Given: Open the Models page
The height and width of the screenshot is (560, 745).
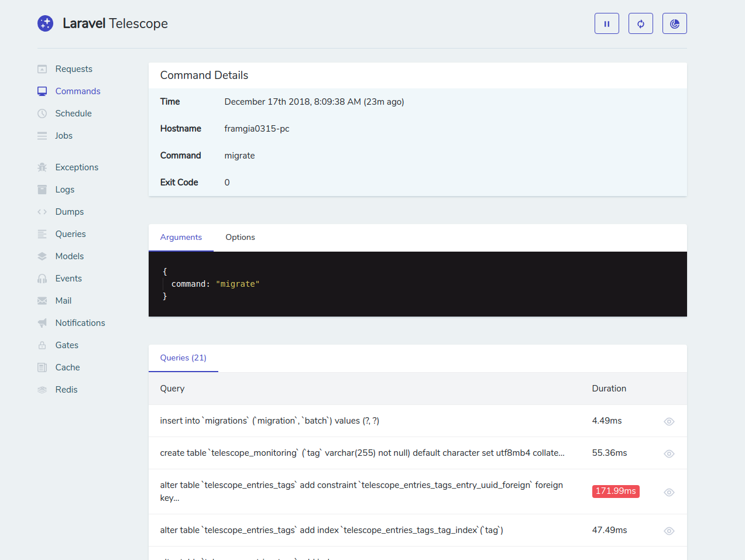Looking at the screenshot, I should [69, 256].
